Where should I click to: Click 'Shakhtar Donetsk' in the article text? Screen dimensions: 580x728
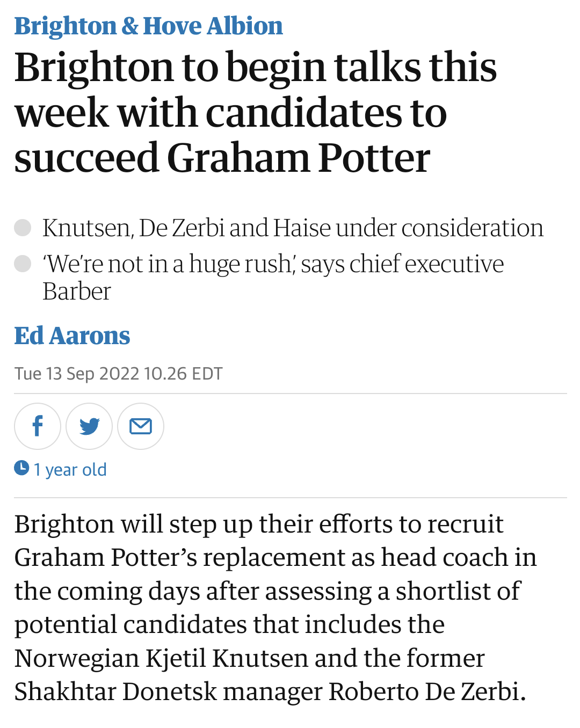(115, 691)
